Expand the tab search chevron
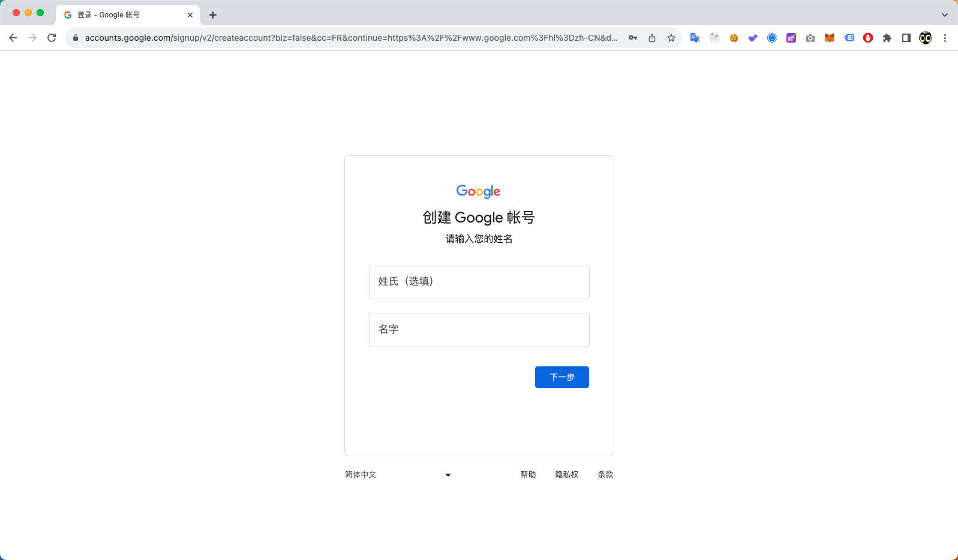Screen dimensions: 958x560 (945, 15)
